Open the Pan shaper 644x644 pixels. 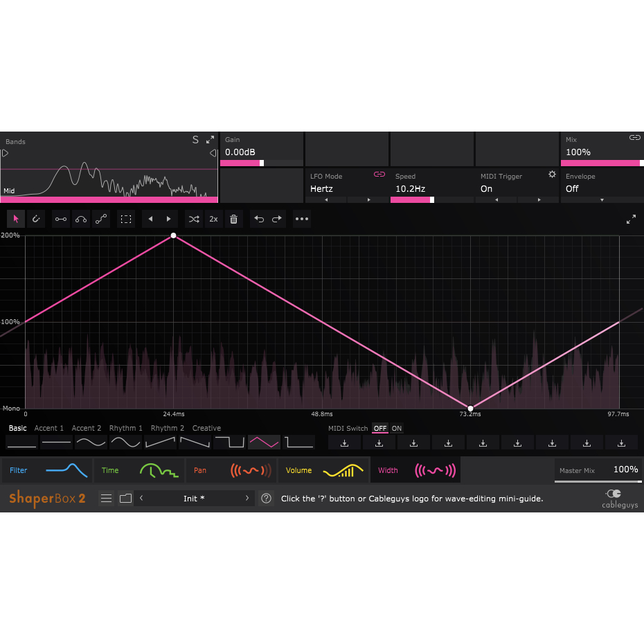[x=231, y=470]
